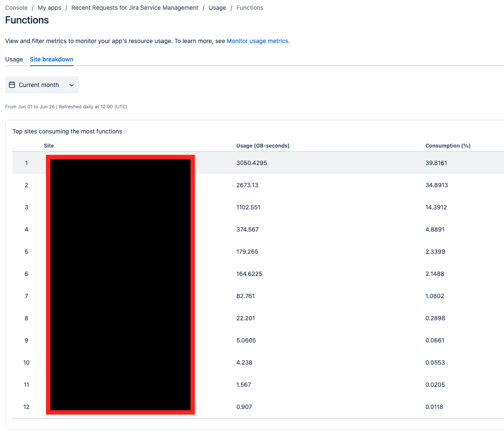
Task: Click consumption value 14.3912
Action: coord(436,207)
